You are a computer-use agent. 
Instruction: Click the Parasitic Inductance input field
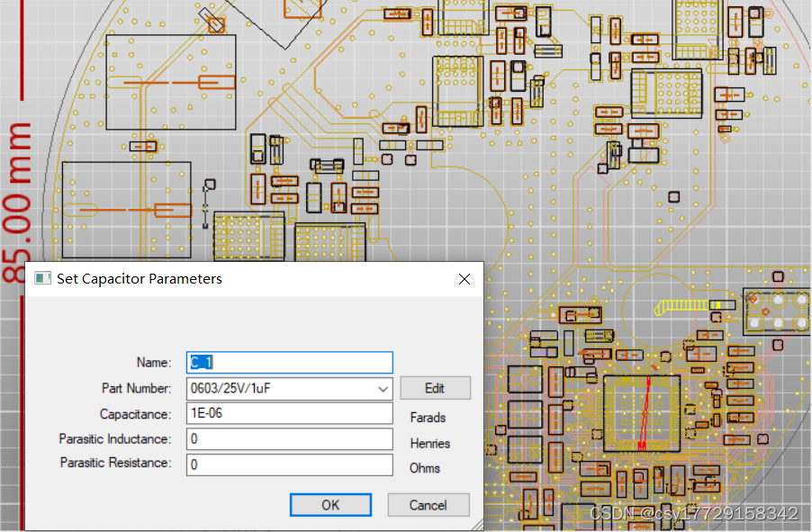[x=290, y=439]
